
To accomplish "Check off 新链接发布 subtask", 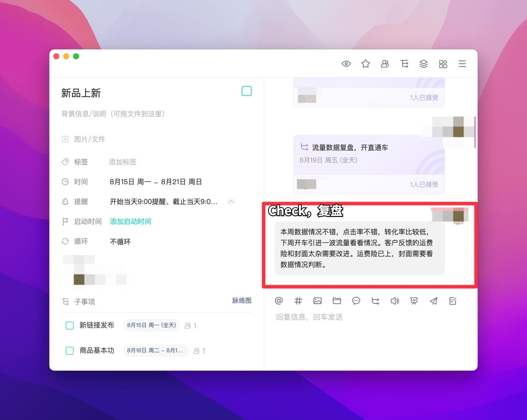I will pyautogui.click(x=70, y=326).
